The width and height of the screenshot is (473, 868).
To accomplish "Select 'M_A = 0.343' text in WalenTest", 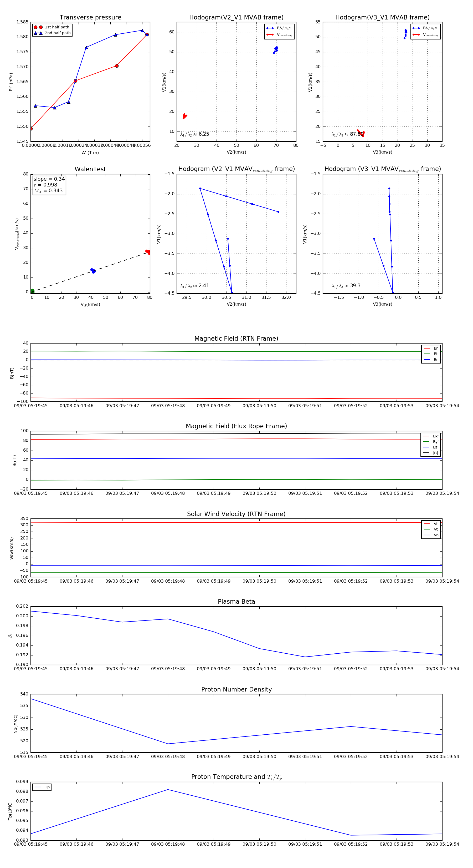I will [x=48, y=191].
